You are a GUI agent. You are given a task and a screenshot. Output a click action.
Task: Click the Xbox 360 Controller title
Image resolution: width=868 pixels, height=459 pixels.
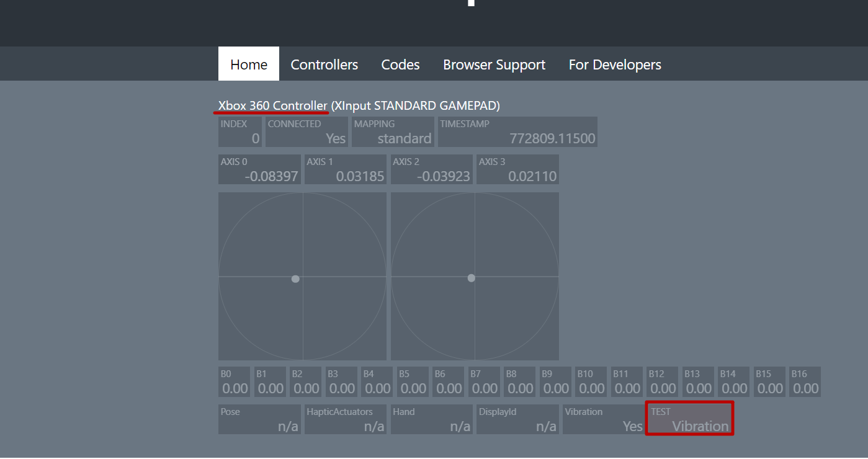click(x=272, y=105)
